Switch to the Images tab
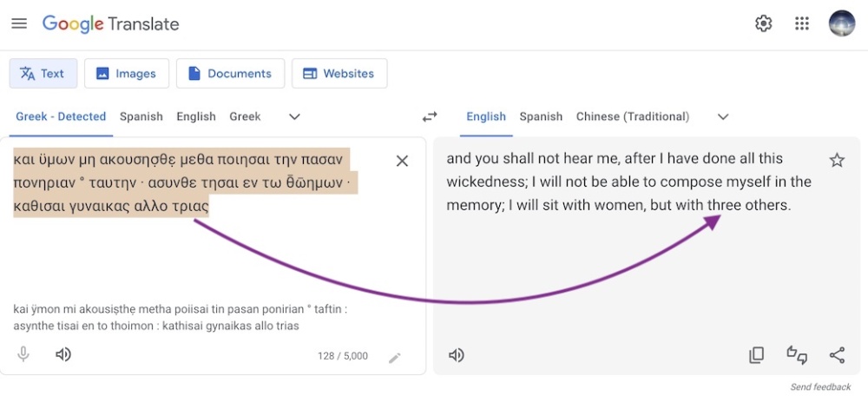This screenshot has width=868, height=396. pos(127,74)
